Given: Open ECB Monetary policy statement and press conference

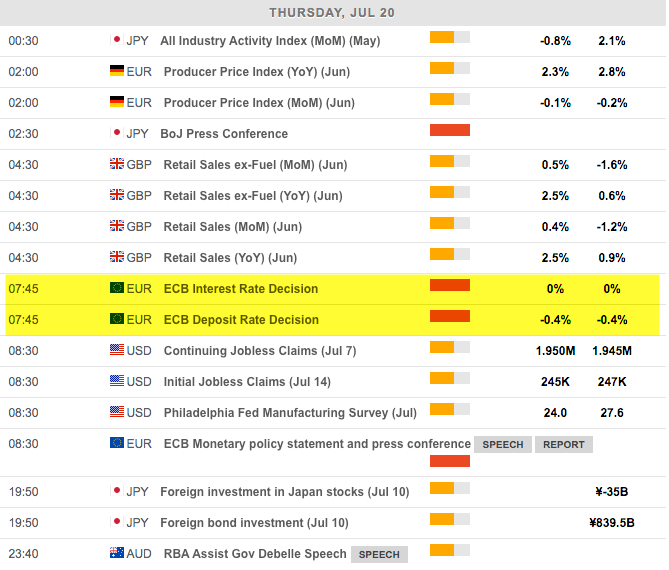Looking at the screenshot, I should (317, 444).
